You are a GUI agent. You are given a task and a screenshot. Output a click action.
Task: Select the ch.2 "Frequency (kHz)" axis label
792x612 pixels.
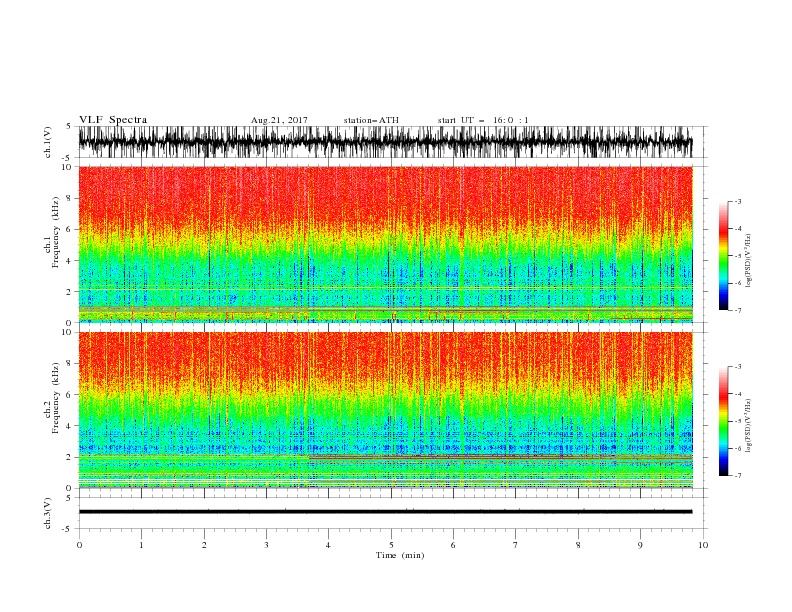[x=56, y=398]
